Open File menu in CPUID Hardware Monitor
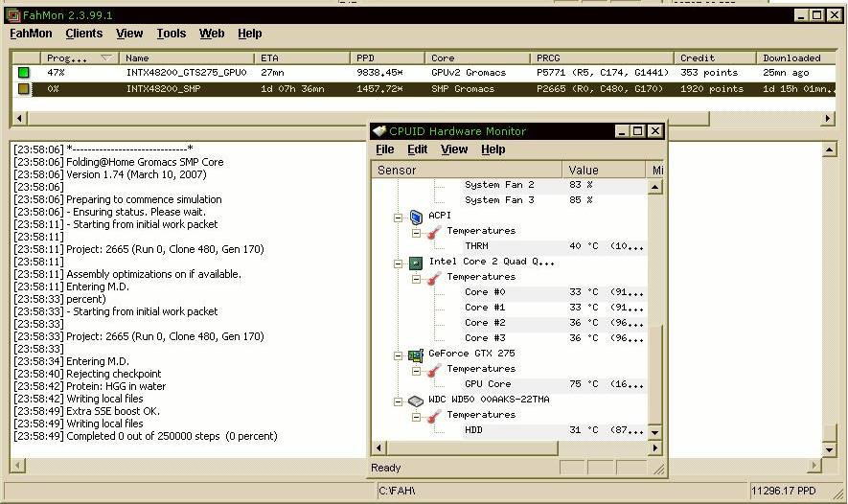The image size is (848, 504). [x=384, y=149]
